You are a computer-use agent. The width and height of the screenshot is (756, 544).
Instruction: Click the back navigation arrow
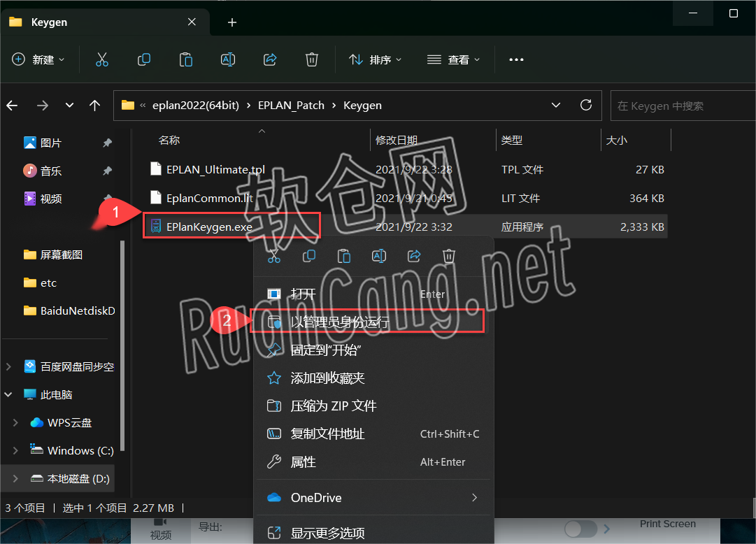12,105
